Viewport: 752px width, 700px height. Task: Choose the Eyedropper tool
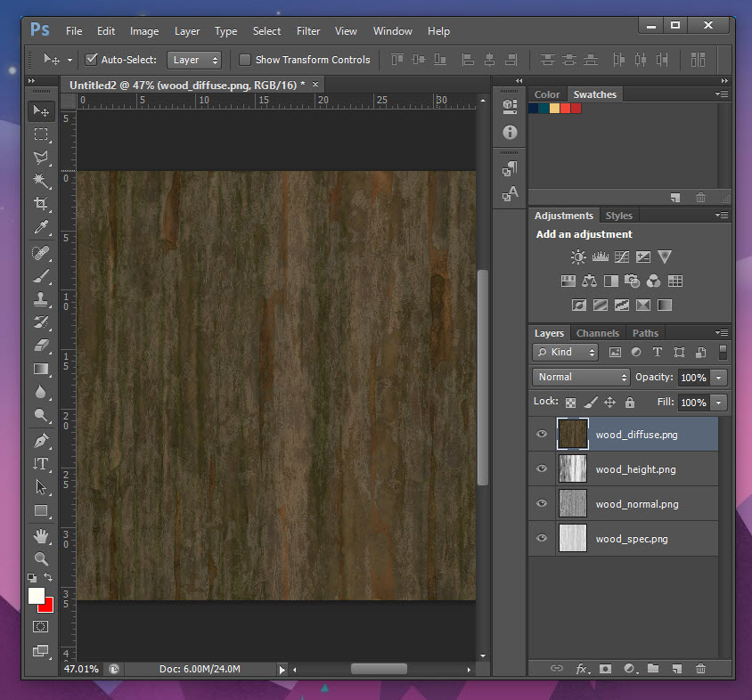[x=41, y=229]
